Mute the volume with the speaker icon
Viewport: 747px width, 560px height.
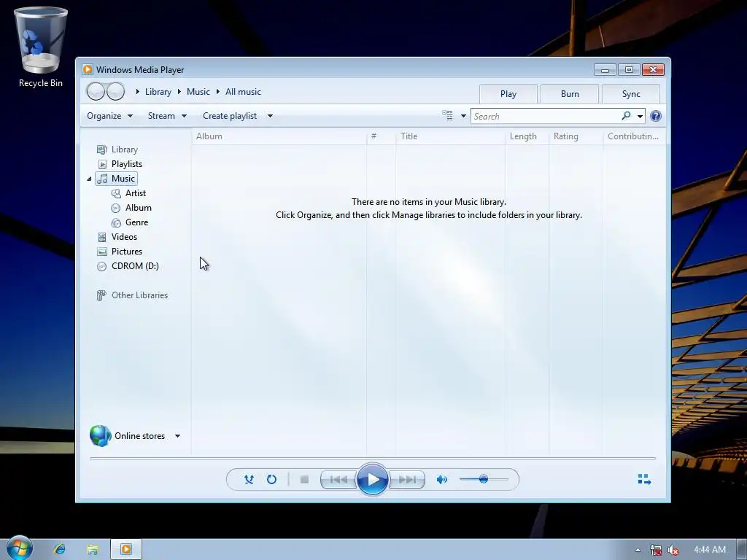tap(441, 479)
